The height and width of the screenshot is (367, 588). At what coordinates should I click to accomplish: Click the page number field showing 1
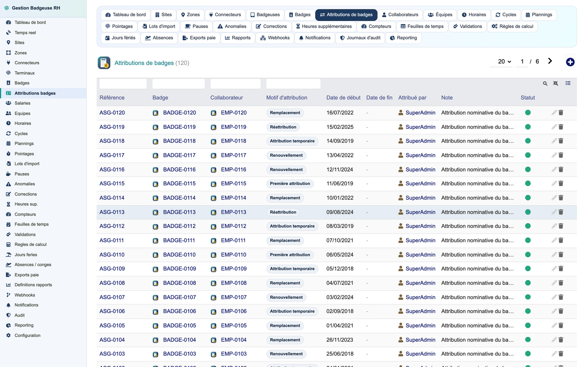(522, 62)
